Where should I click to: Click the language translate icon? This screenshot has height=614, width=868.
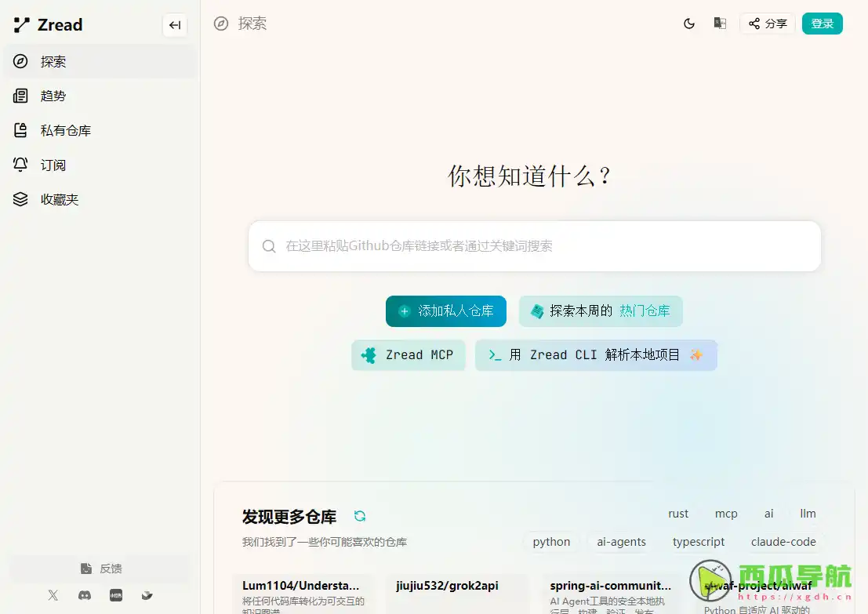tap(720, 24)
